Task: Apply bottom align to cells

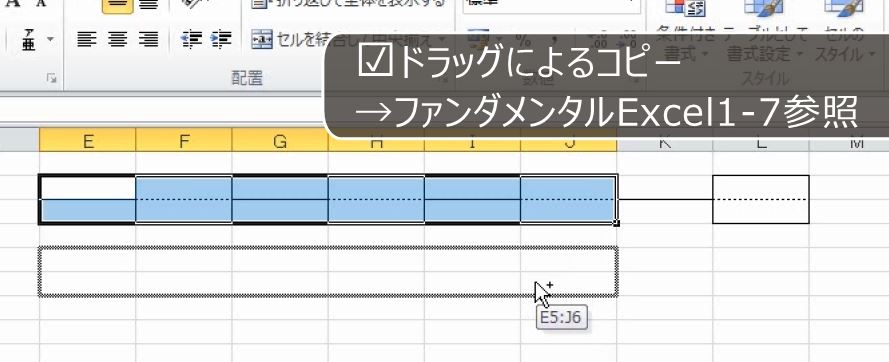Action: click(149, 5)
